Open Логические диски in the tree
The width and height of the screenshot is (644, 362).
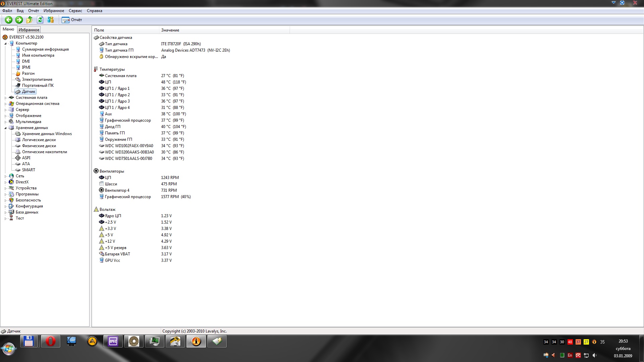39,140
